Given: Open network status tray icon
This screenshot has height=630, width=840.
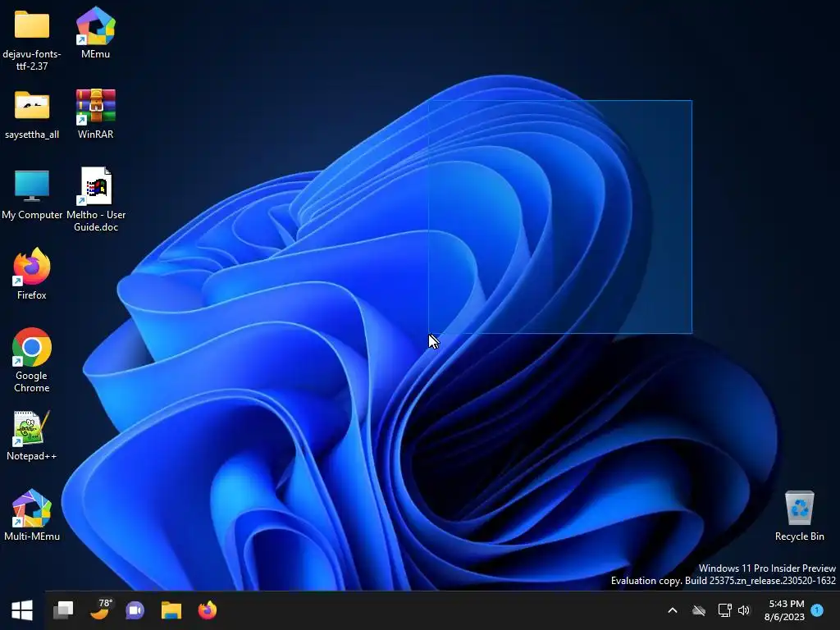Looking at the screenshot, I should coord(724,610).
